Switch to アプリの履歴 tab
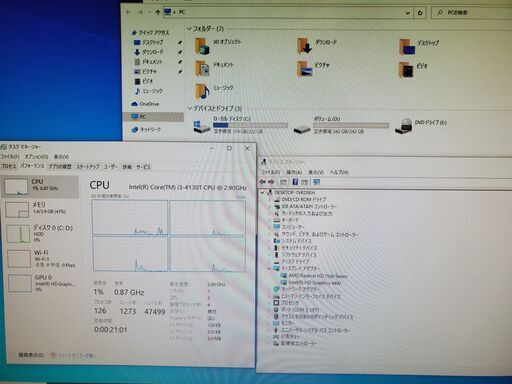 (x=60, y=167)
